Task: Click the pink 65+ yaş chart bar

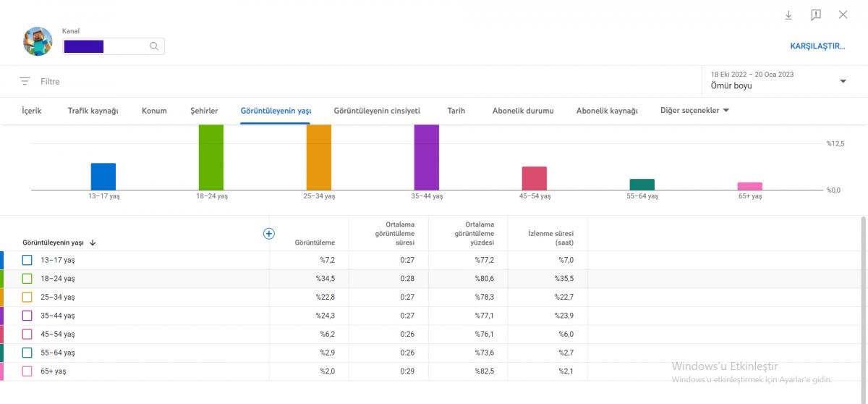Action: [x=750, y=186]
